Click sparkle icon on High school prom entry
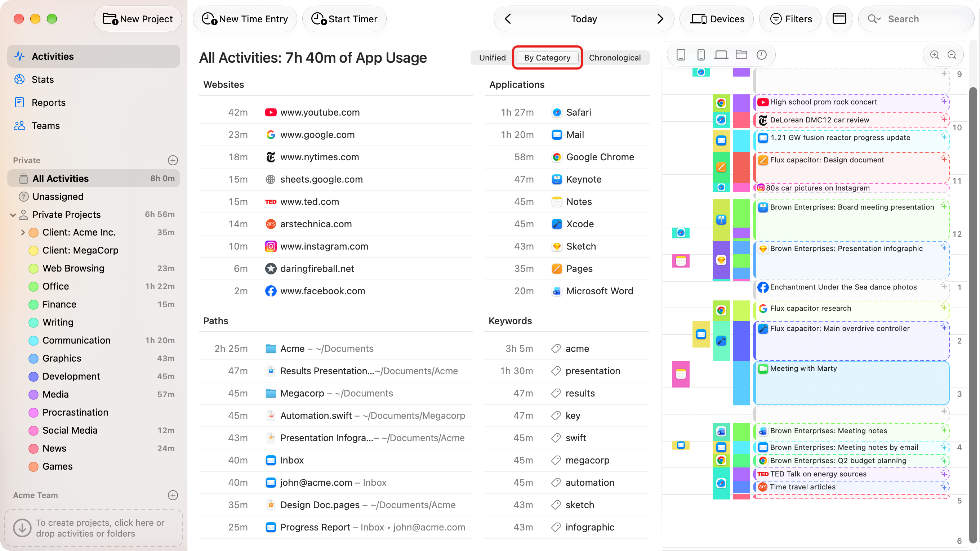This screenshot has width=980, height=551. click(944, 100)
